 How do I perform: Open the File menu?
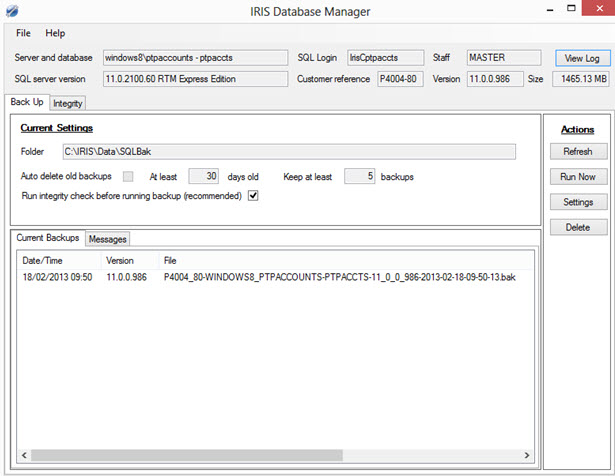[x=23, y=33]
